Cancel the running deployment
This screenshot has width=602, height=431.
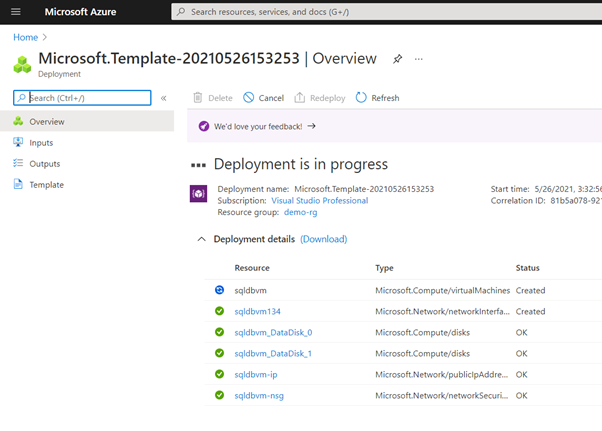(263, 98)
